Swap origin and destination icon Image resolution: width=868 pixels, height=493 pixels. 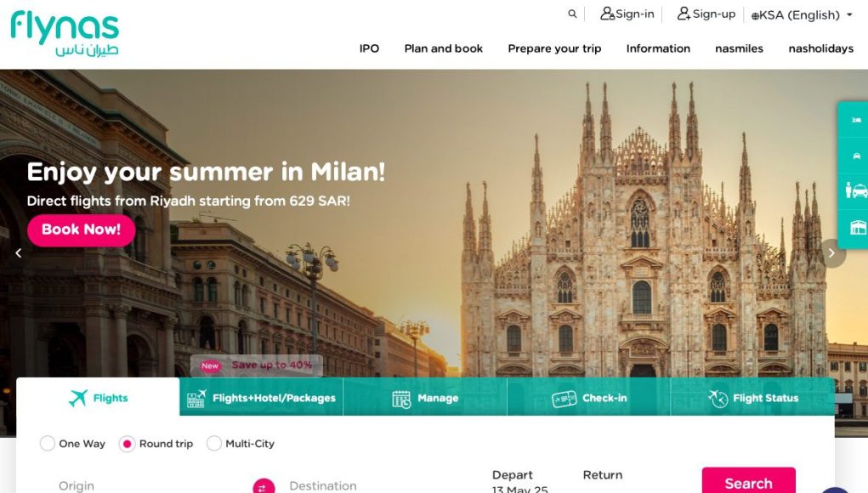[264, 486]
